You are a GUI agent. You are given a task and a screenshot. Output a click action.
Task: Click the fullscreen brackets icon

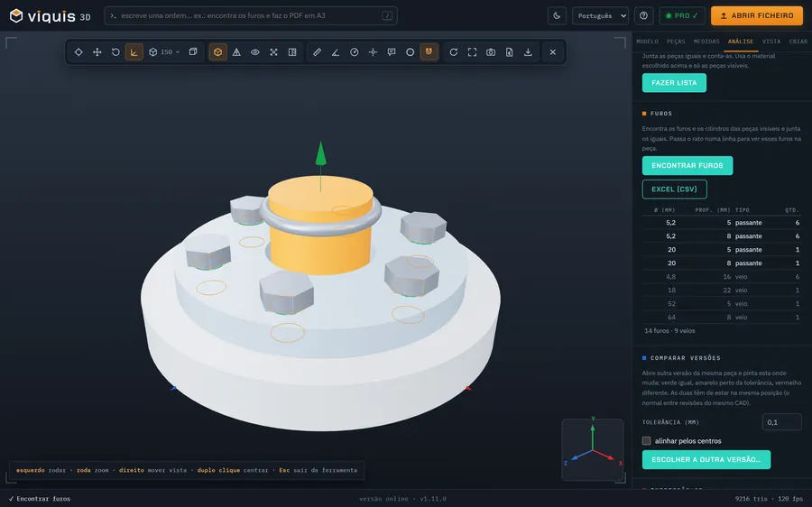(x=472, y=51)
